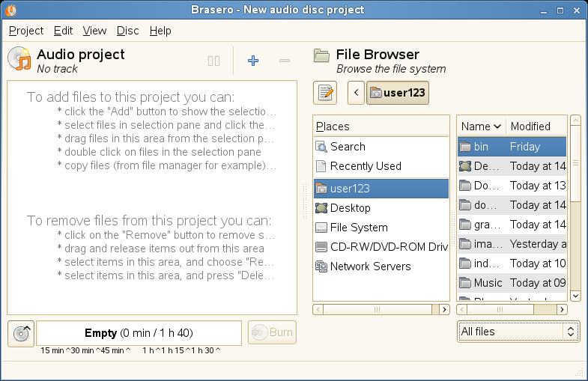Click "Friday" modified cell of bin
Image resolution: width=588 pixels, height=381 pixels.
[525, 147]
